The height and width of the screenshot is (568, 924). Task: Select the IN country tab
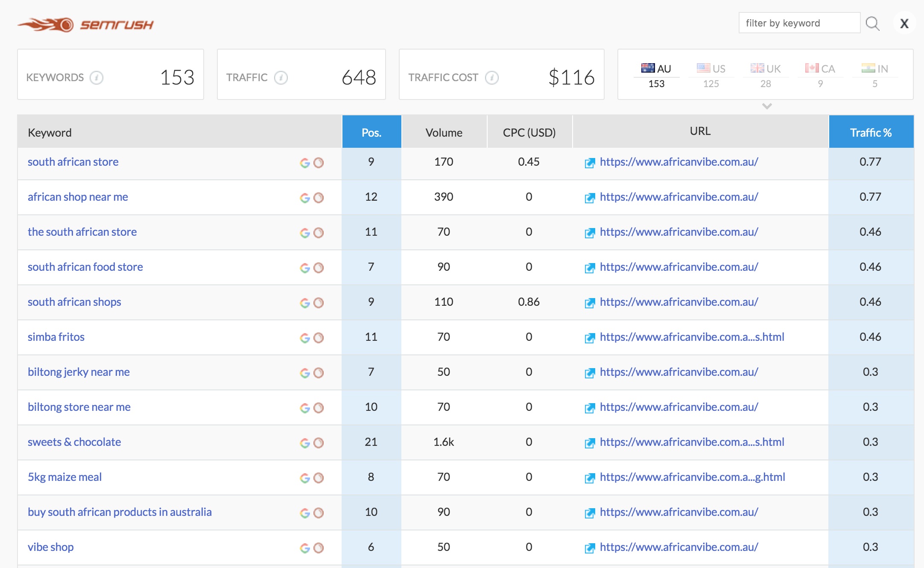[875, 76]
